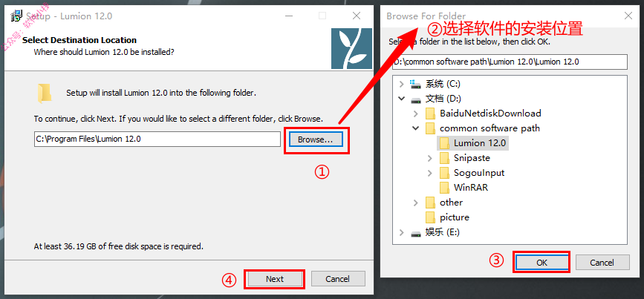Minimize the Setup - Lumion 12.0 window
644x299 pixels.
(289, 16)
